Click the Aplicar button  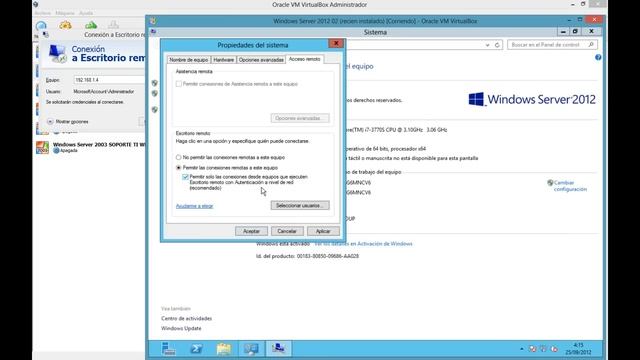click(x=323, y=231)
